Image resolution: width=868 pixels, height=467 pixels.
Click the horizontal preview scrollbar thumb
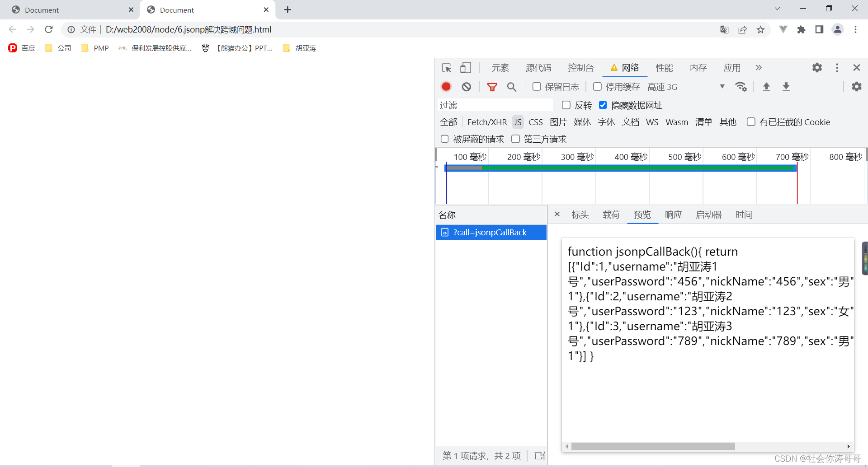pyautogui.click(x=653, y=446)
